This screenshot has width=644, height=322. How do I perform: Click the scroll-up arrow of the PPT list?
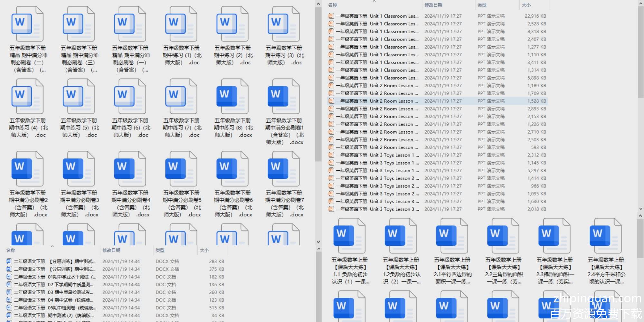coord(640,4)
